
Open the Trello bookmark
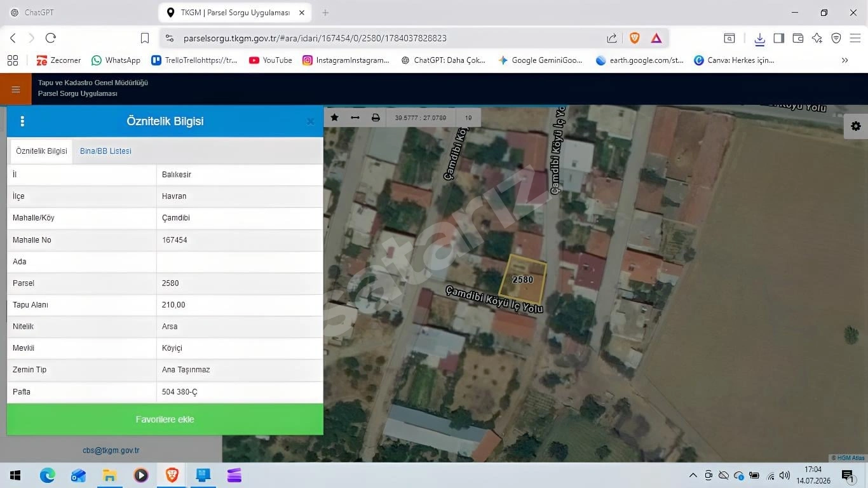point(194,60)
